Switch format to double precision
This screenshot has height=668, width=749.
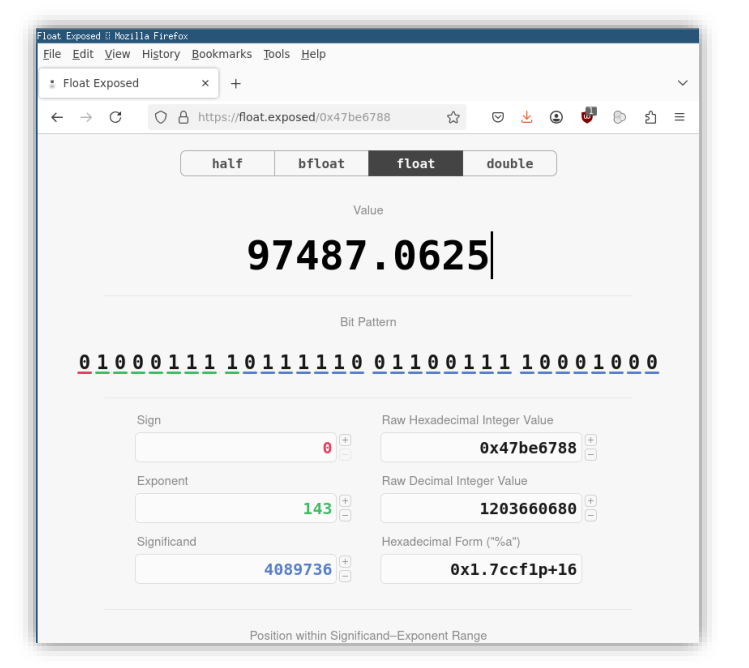point(509,163)
